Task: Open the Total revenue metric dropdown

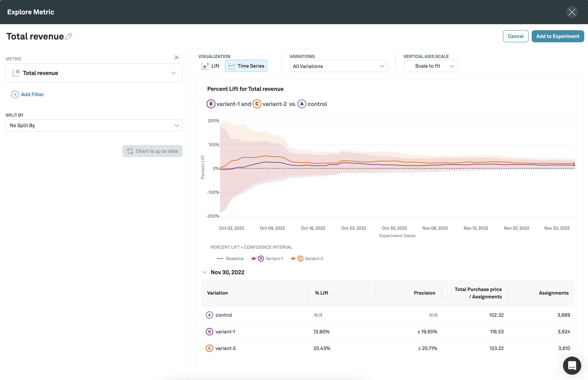Action: pyautogui.click(x=94, y=73)
